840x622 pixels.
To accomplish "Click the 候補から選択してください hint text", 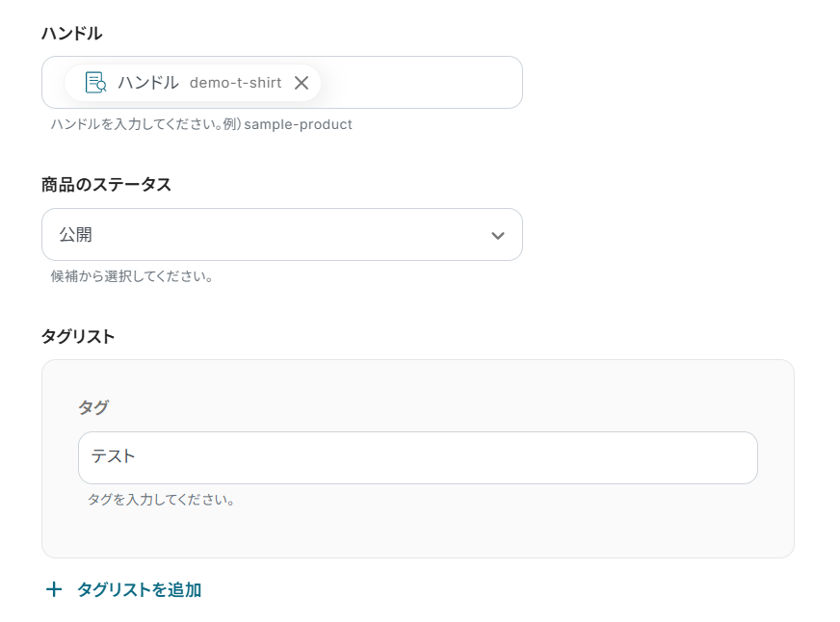I will (132, 276).
